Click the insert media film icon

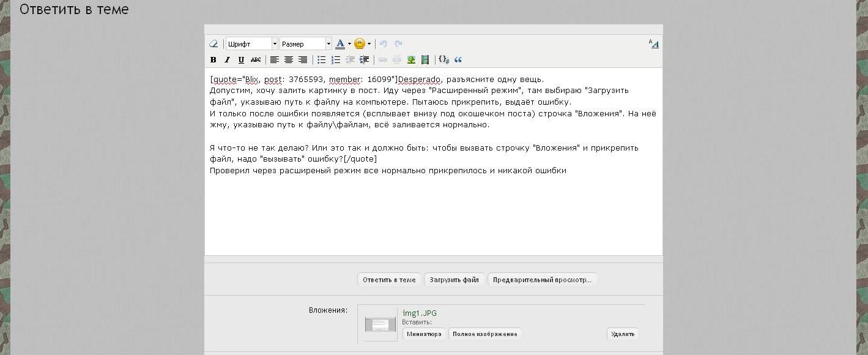[425, 60]
